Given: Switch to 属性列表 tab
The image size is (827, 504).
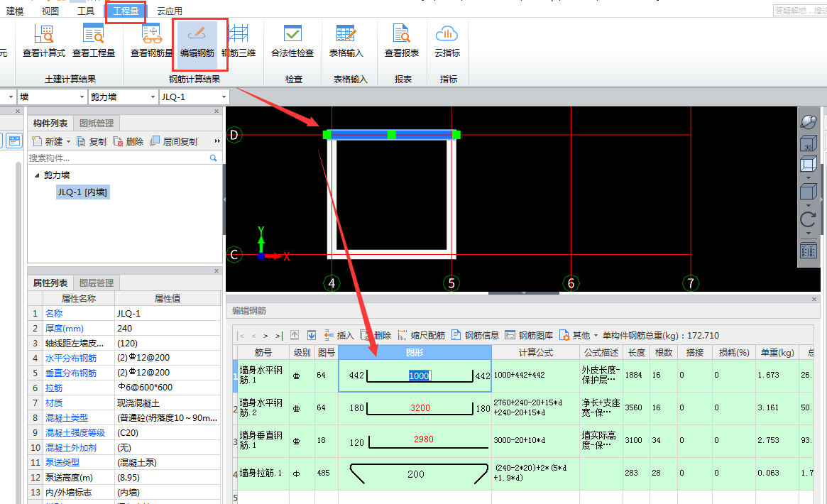Looking at the screenshot, I should [x=50, y=283].
